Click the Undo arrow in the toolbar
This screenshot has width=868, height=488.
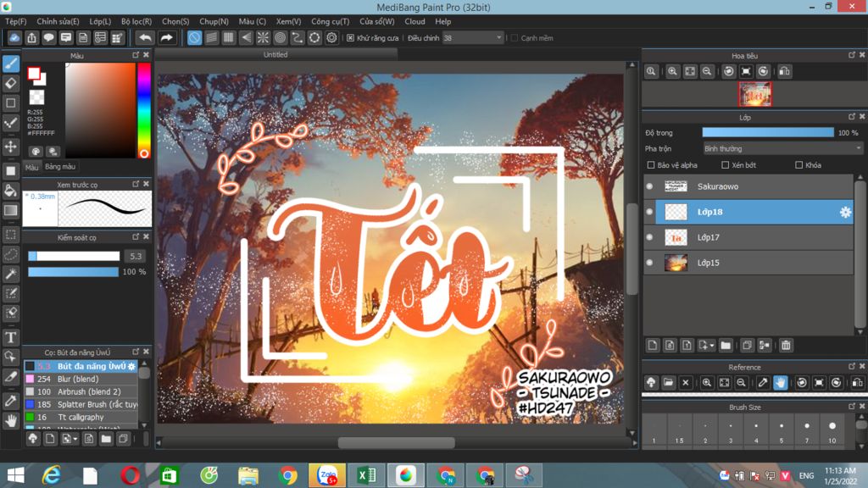pos(145,37)
